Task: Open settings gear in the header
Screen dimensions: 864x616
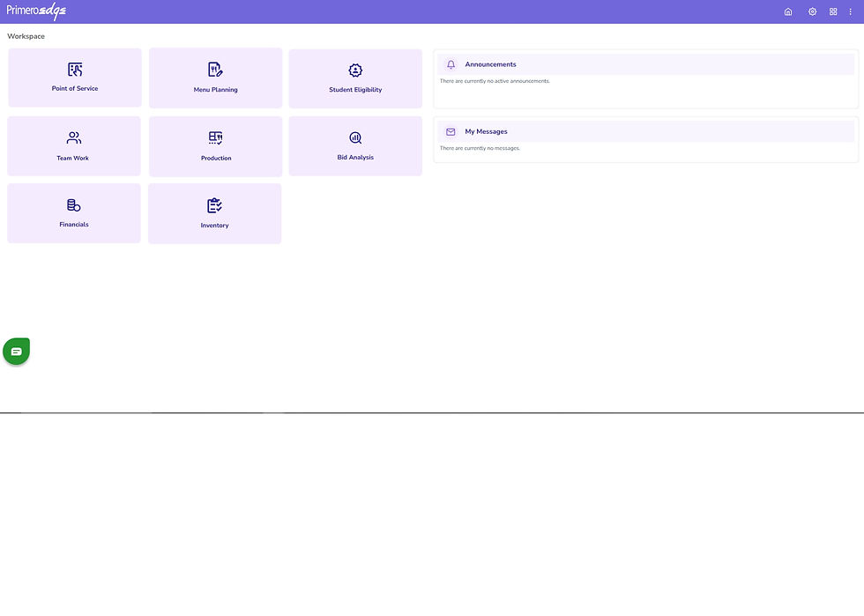Action: pos(812,11)
